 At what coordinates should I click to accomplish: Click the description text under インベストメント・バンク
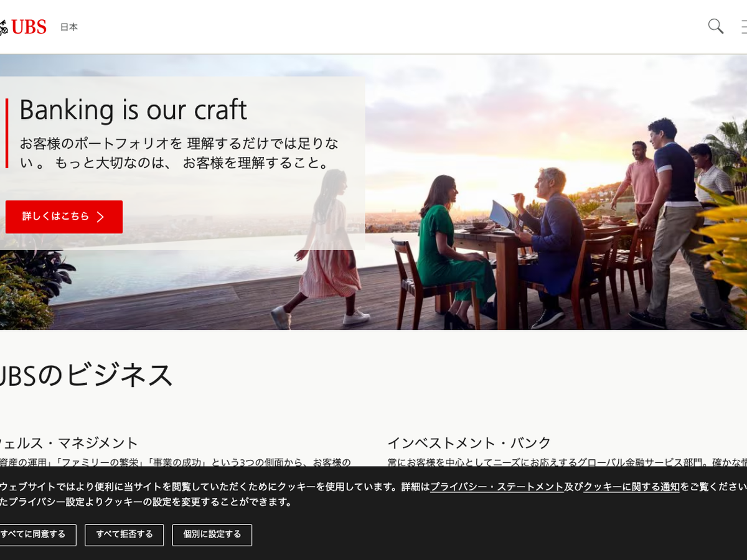(560, 462)
